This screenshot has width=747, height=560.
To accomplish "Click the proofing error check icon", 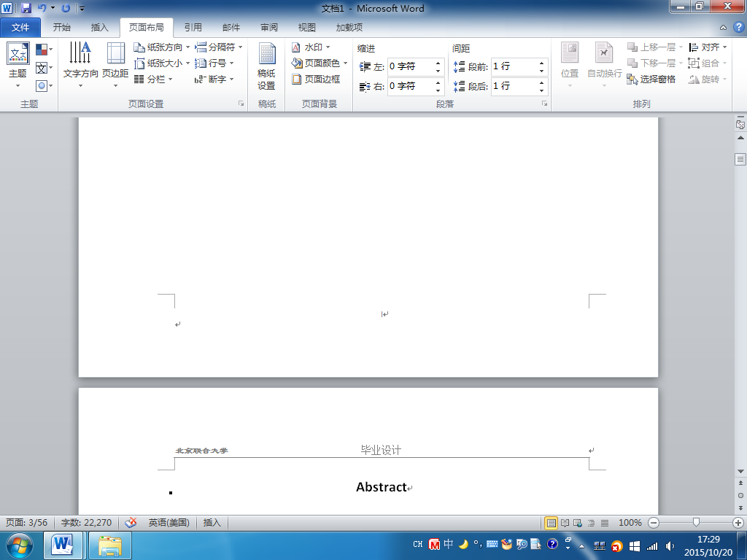I will (131, 522).
